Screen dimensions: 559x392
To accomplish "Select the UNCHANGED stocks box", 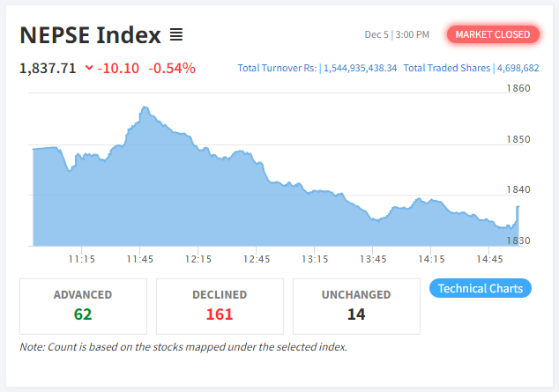I will [356, 306].
